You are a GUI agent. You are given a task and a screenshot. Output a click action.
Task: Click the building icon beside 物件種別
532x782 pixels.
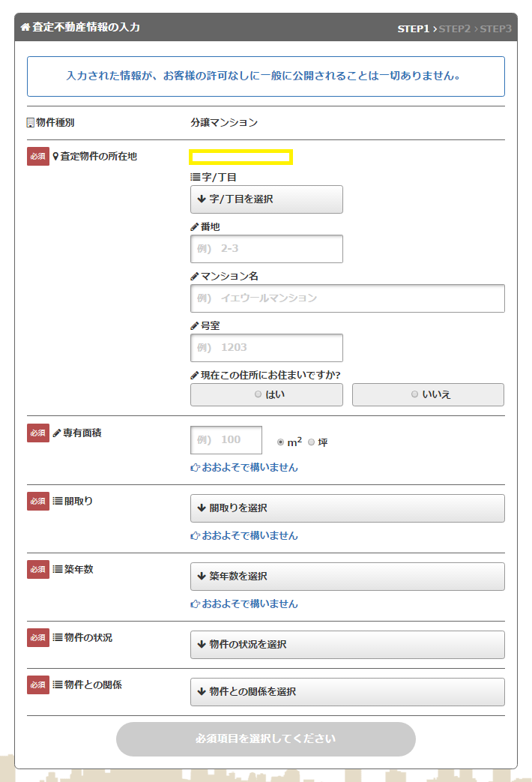[31, 122]
